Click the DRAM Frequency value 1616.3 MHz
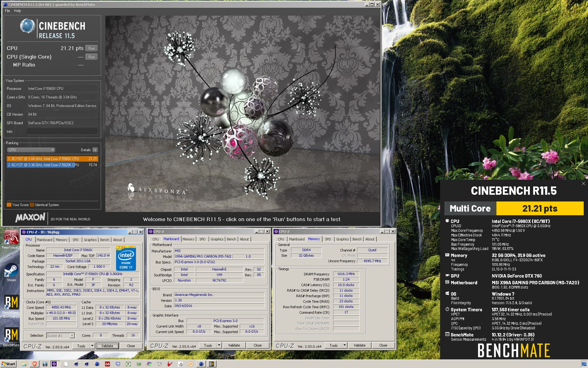This screenshot has width=588, height=368. [346, 274]
